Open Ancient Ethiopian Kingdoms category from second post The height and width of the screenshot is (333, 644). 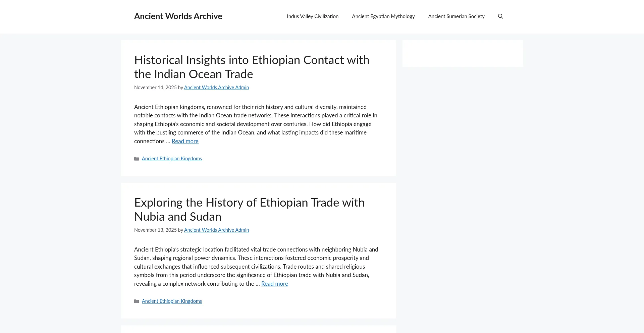pyautogui.click(x=172, y=301)
